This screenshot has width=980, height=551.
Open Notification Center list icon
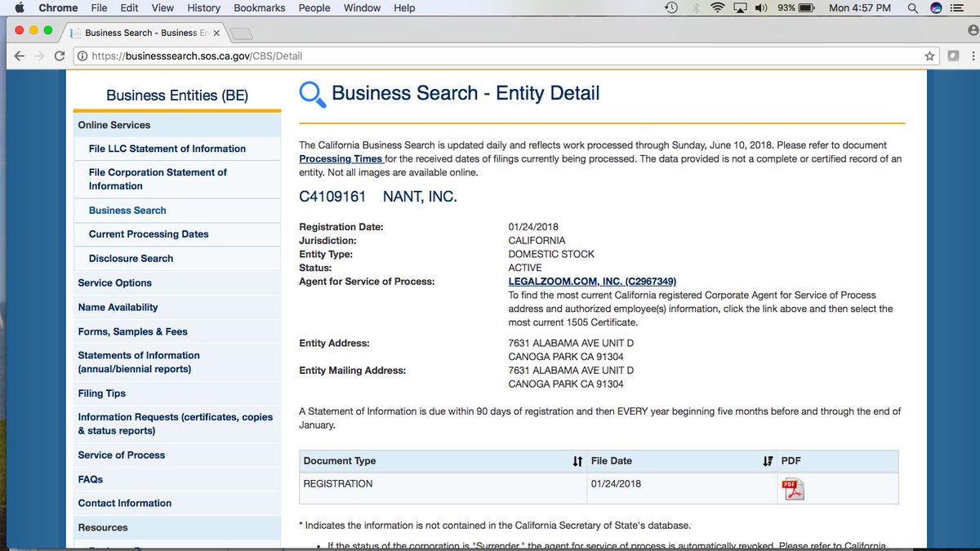(x=959, y=8)
